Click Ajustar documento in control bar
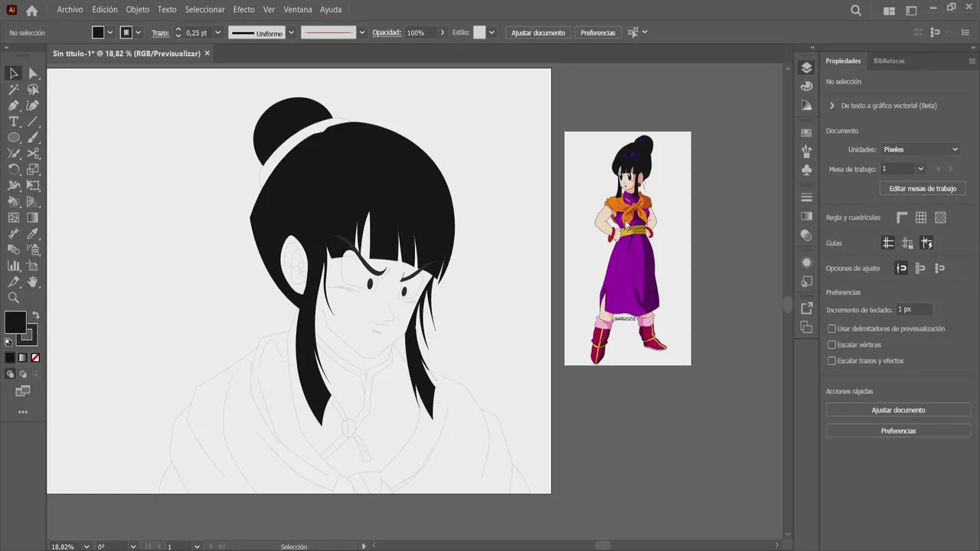The height and width of the screenshot is (551, 980). (538, 33)
